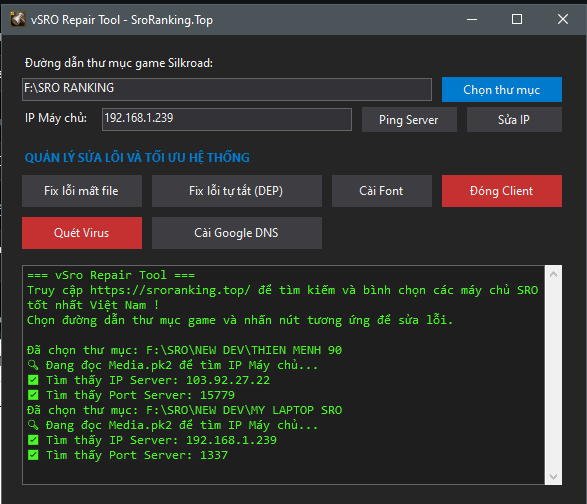Click the vSRO Repair Tool app icon
The height and width of the screenshot is (504, 587).
click(18, 19)
